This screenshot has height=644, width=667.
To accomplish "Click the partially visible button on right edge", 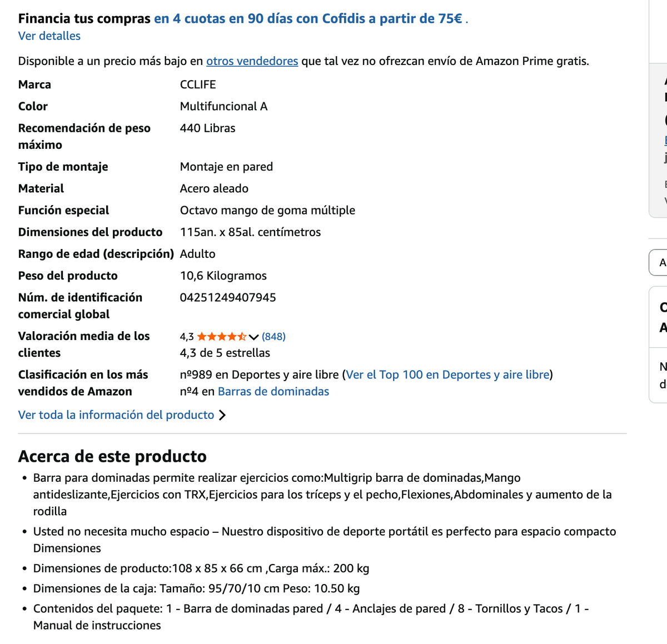I will point(659,263).
